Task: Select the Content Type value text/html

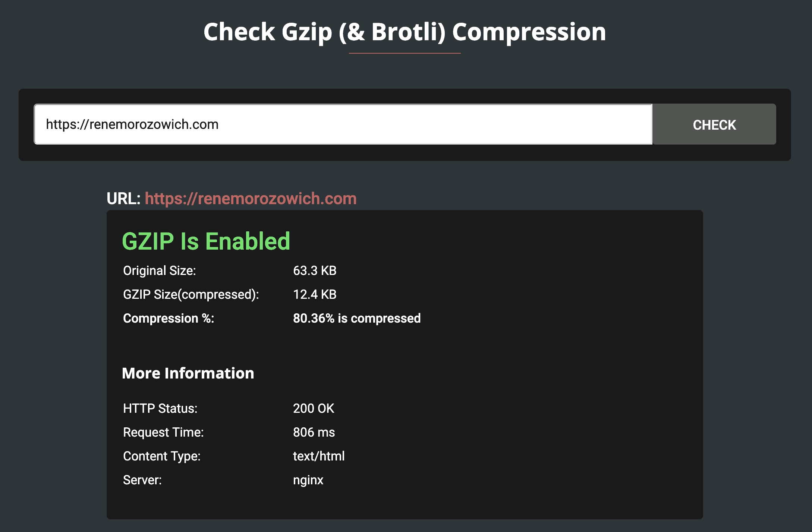Action: [319, 456]
